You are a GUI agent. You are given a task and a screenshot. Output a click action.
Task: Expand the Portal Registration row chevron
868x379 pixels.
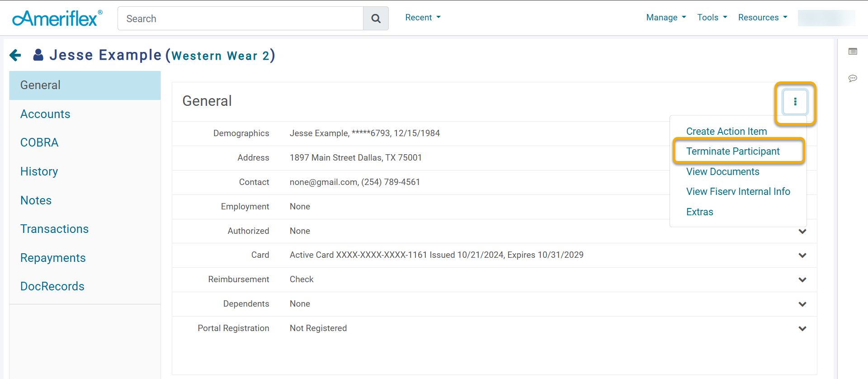[x=802, y=329]
